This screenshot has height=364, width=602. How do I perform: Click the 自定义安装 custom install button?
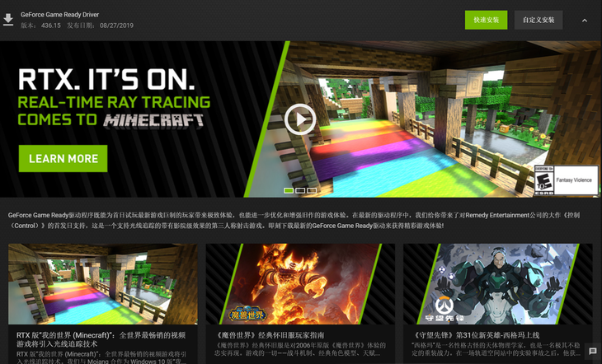point(539,20)
